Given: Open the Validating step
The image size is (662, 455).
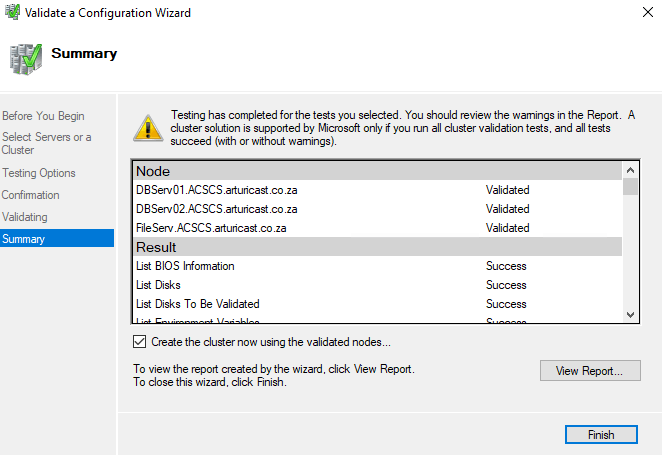Looking at the screenshot, I should tap(25, 217).
